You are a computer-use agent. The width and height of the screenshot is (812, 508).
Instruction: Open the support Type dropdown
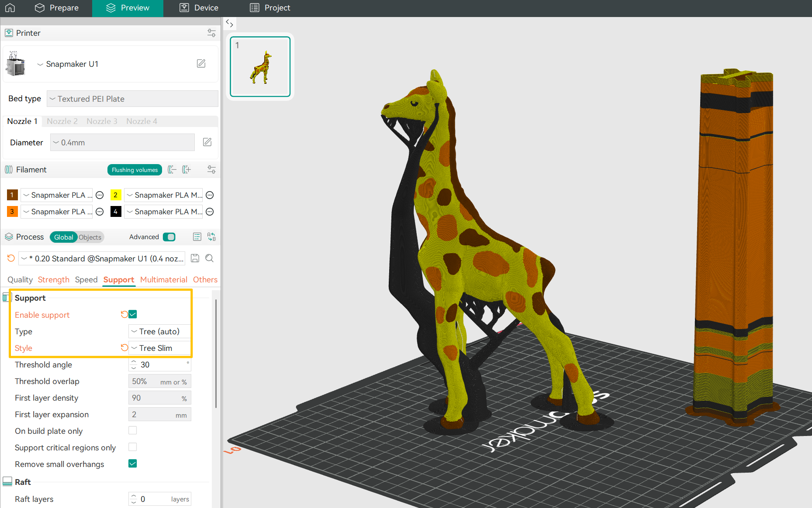(159, 332)
